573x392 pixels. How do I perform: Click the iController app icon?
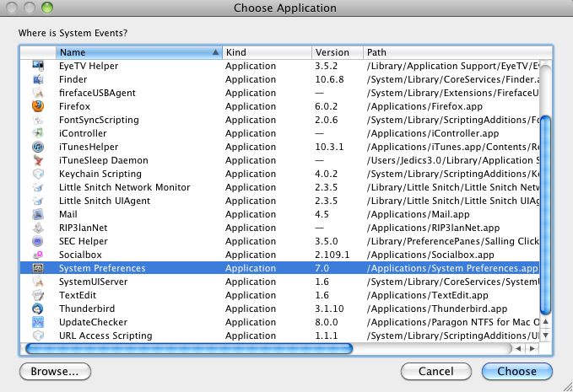pyautogui.click(x=38, y=133)
